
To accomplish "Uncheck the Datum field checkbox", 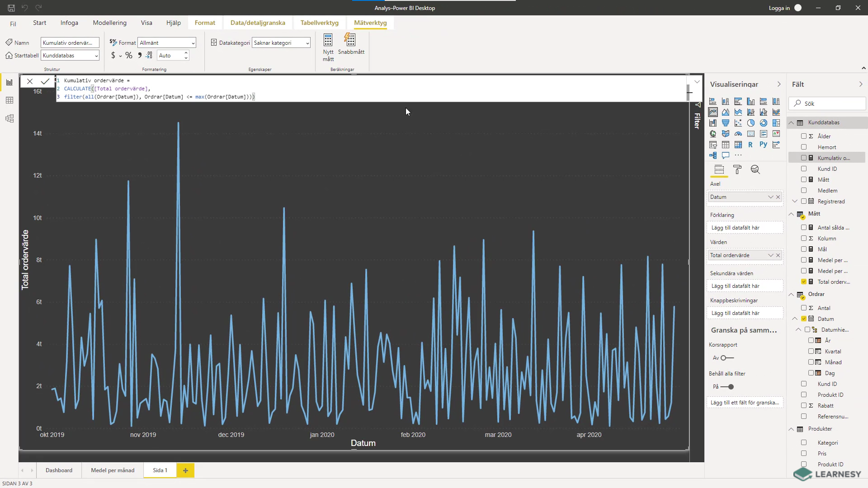I will (804, 319).
